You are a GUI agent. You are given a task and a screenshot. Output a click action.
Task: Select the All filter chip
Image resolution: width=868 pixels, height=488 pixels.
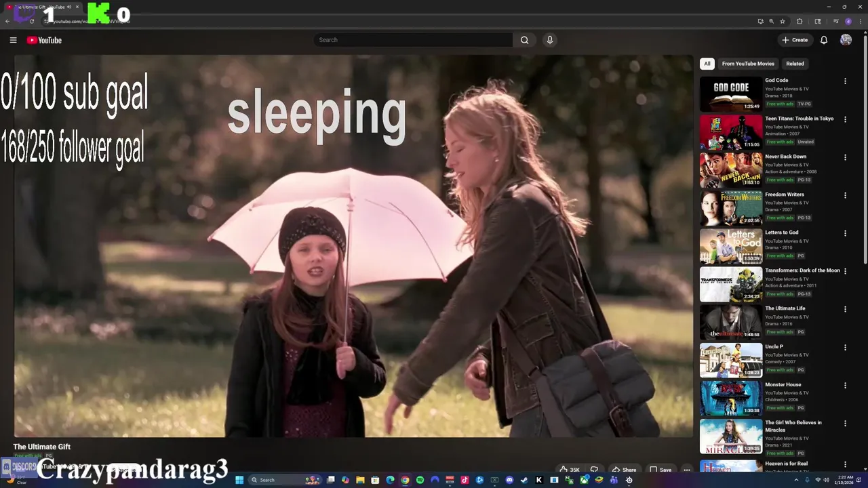click(707, 64)
